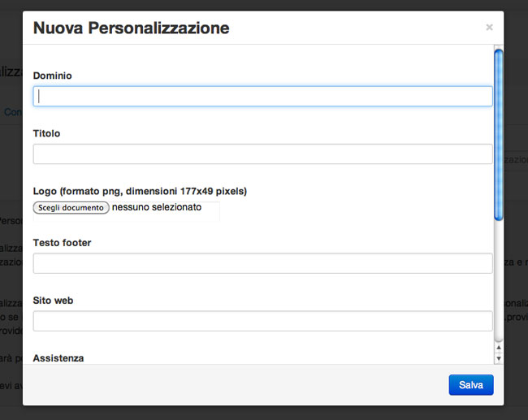Click the Dominio field label

[x=53, y=76]
